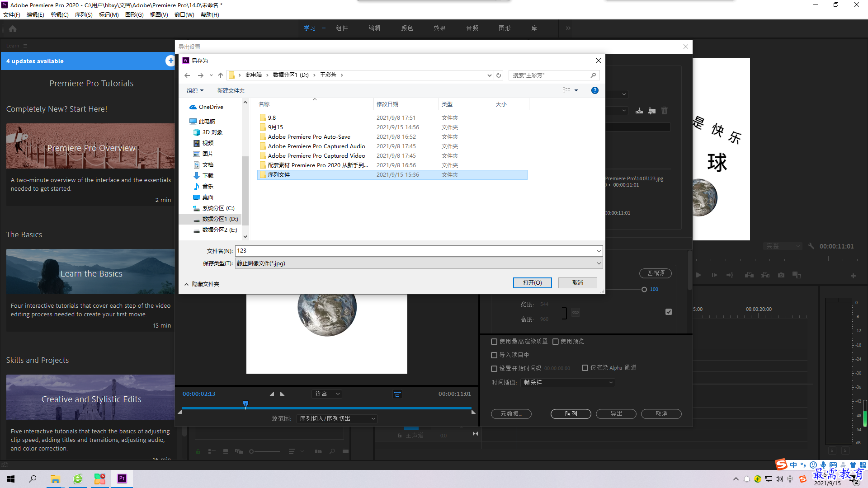Click the save preset icon in export settings
The image size is (868, 488).
[639, 111]
